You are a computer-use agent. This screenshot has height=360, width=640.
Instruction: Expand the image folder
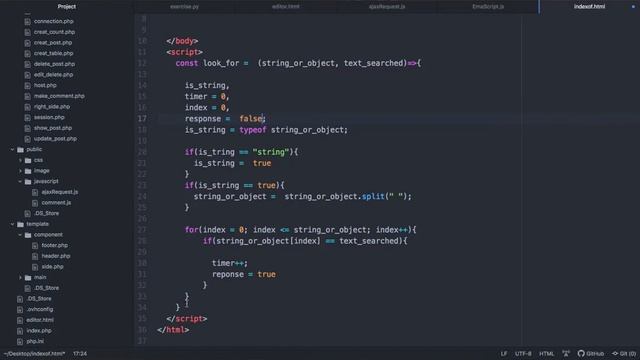pyautogui.click(x=20, y=171)
